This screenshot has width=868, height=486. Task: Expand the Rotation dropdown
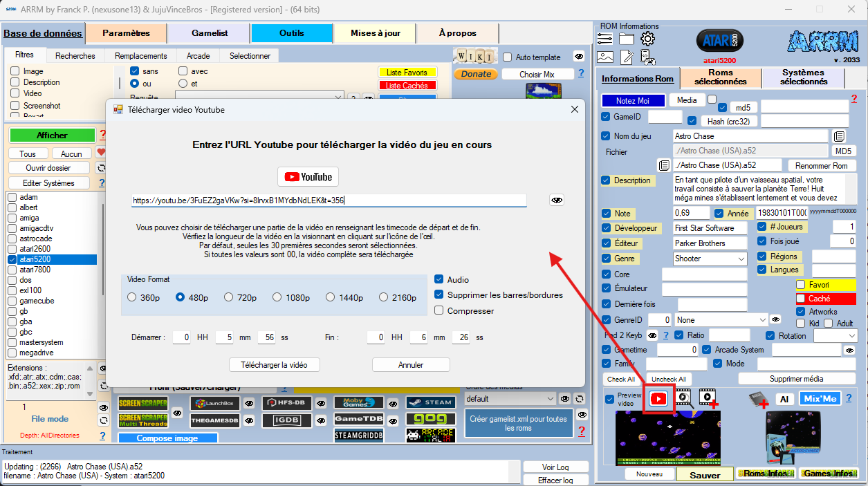point(850,336)
